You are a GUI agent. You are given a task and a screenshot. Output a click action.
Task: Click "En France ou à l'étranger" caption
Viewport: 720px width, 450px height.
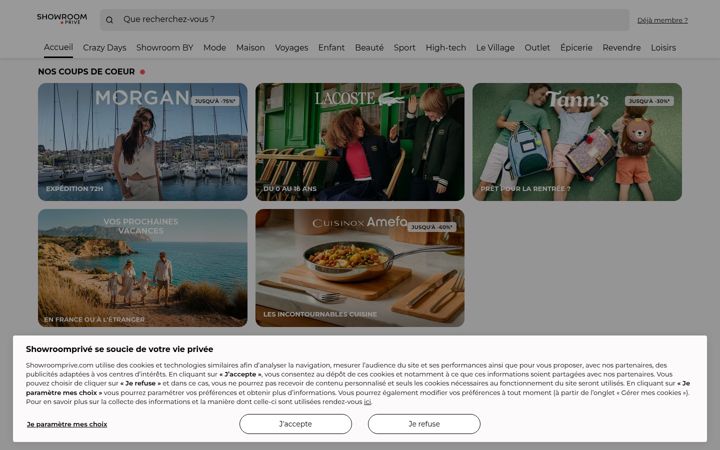pos(95,320)
